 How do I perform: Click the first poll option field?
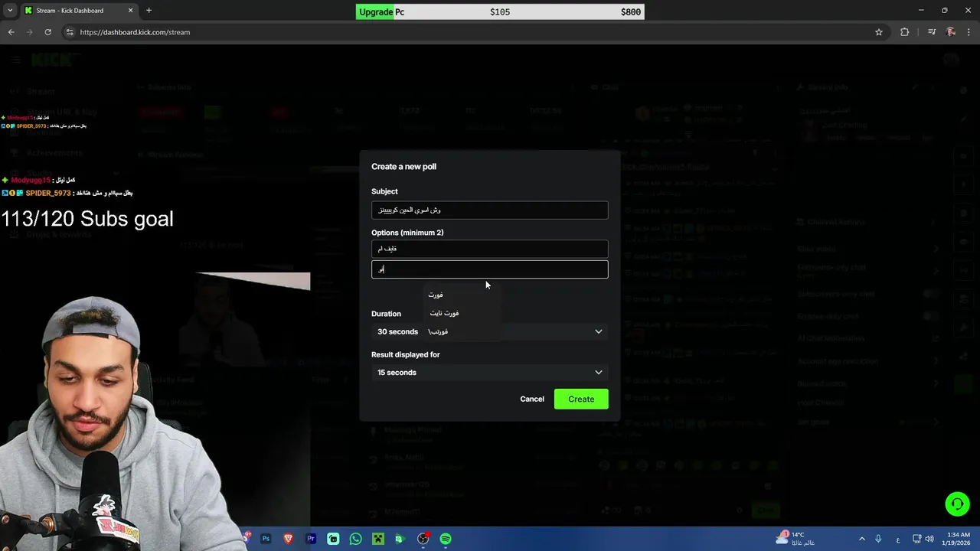click(x=490, y=249)
